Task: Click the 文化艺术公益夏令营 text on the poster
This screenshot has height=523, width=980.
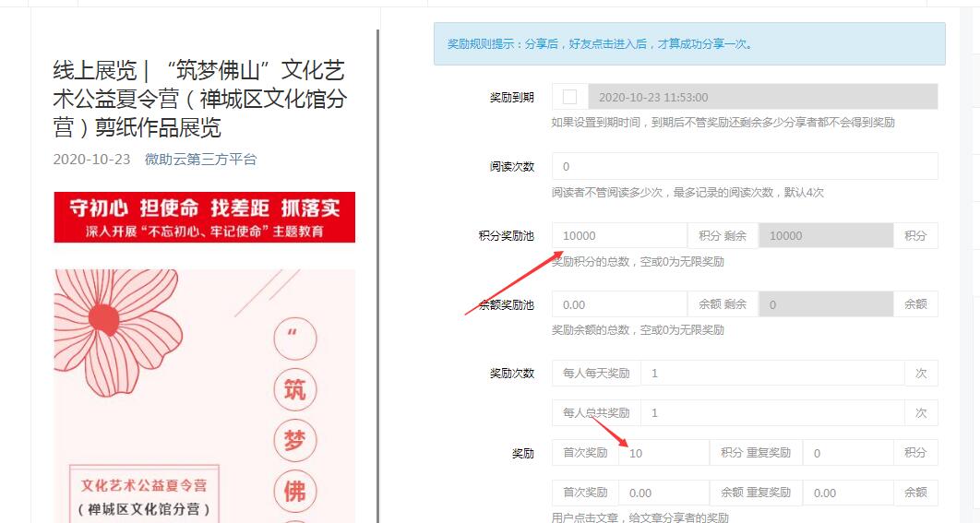Action: pyautogui.click(x=144, y=485)
